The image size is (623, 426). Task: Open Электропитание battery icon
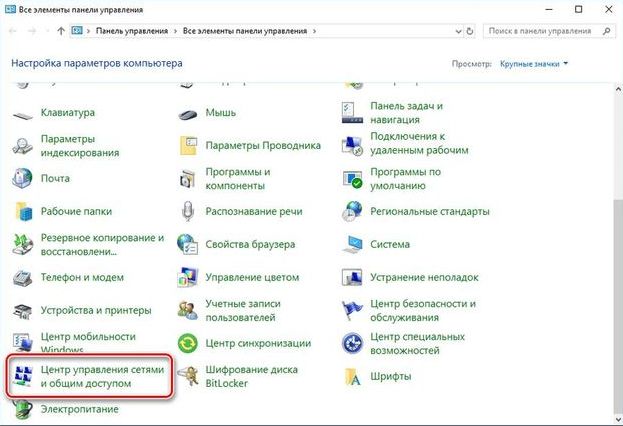[x=23, y=409]
